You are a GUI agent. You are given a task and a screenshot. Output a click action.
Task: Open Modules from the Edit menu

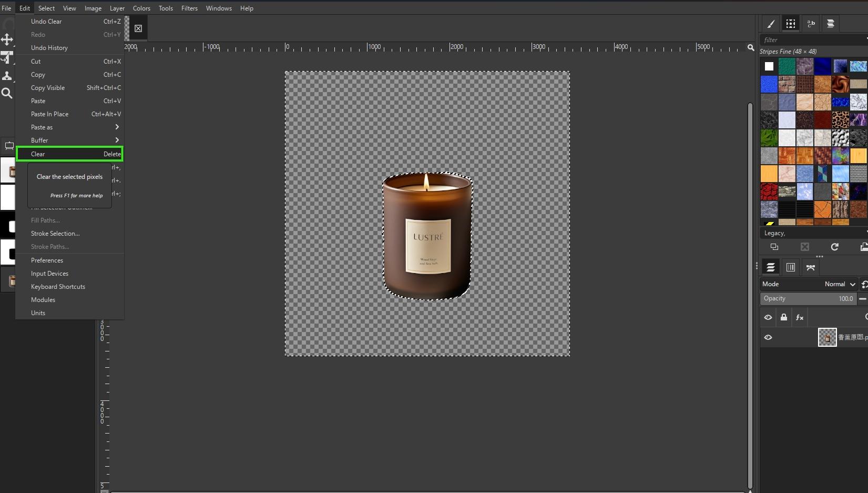pos(70,300)
